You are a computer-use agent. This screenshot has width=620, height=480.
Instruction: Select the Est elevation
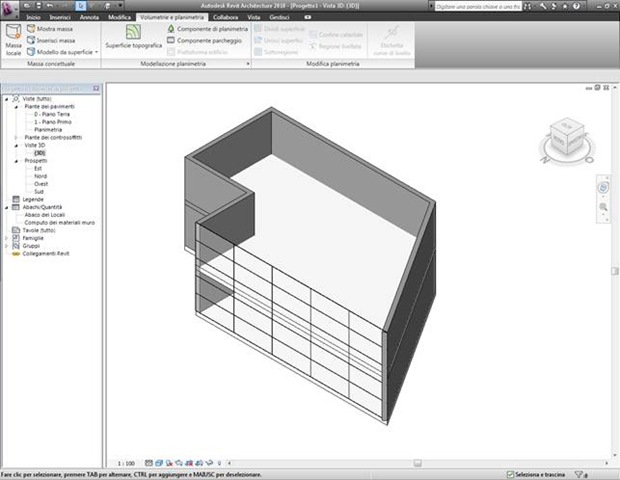tap(38, 168)
